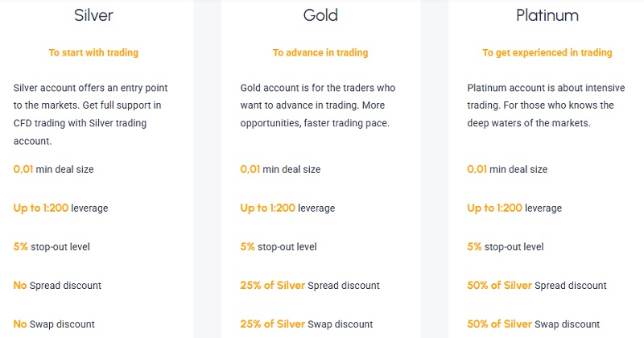Select the 'To start with trading' tagline
Image resolution: width=644 pixels, height=338 pixels.
point(93,53)
